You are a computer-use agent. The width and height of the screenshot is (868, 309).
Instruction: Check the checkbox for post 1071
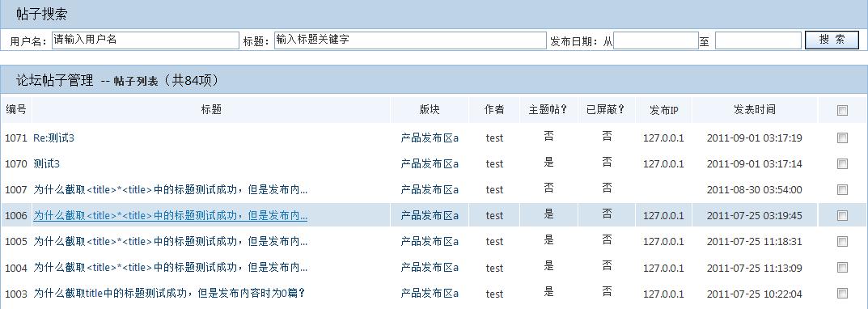[843, 138]
